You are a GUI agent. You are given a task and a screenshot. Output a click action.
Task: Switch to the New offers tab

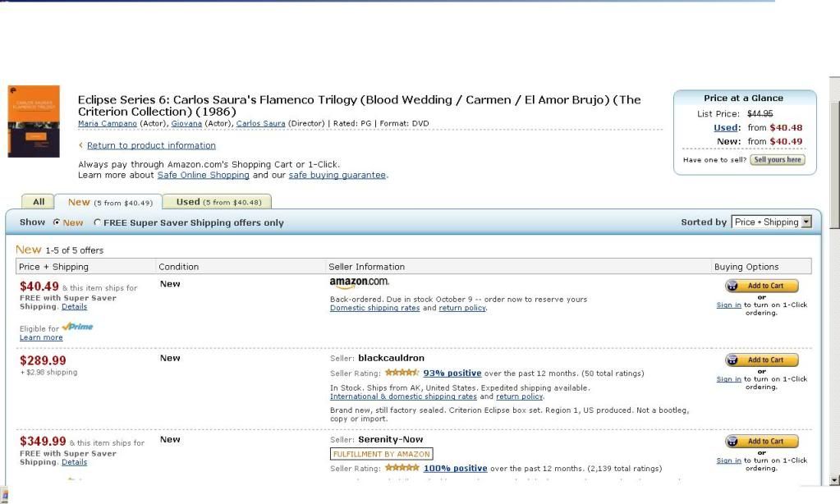point(110,202)
